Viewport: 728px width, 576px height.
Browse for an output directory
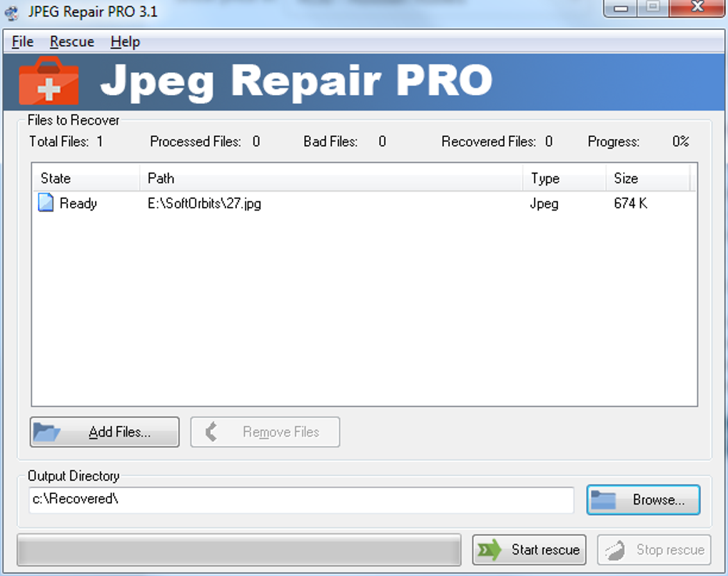[644, 500]
